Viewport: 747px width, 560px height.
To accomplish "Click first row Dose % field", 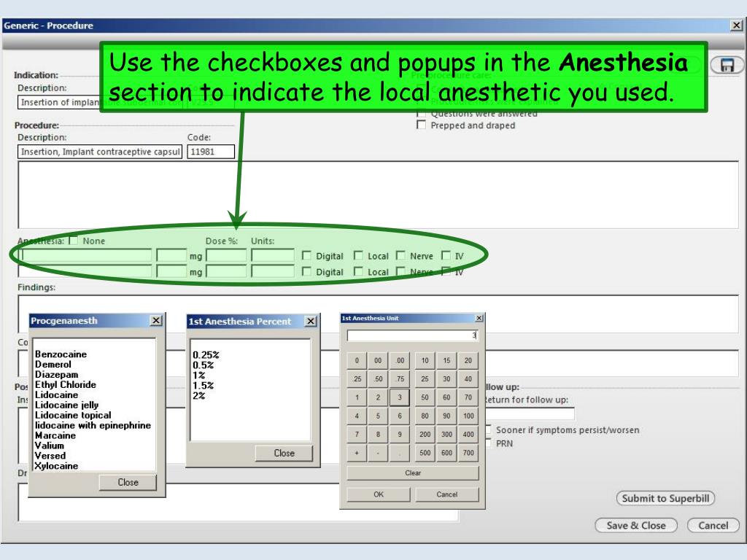I will point(226,256).
